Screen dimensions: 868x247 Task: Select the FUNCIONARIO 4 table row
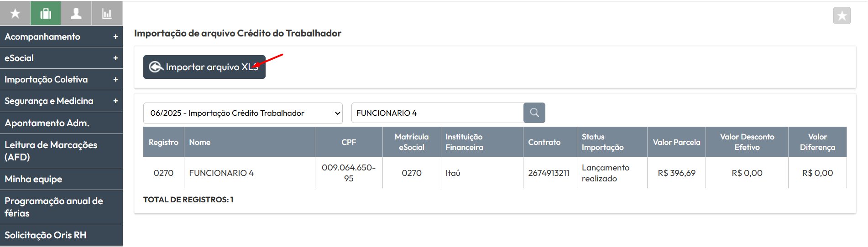point(495,173)
